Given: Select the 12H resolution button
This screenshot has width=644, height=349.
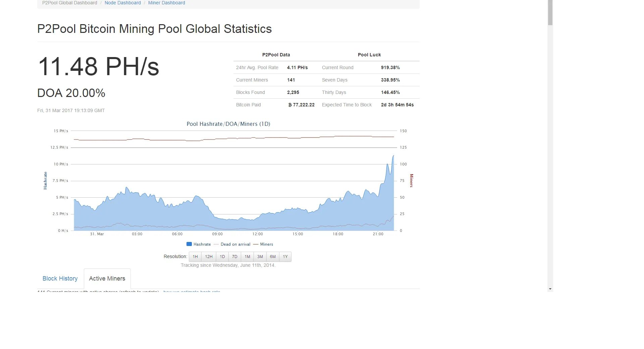Looking at the screenshot, I should (209, 257).
